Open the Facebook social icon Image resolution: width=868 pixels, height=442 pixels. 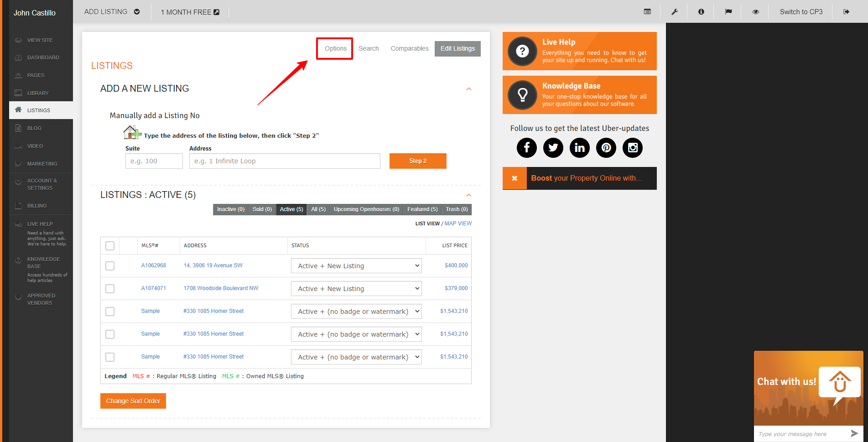526,148
